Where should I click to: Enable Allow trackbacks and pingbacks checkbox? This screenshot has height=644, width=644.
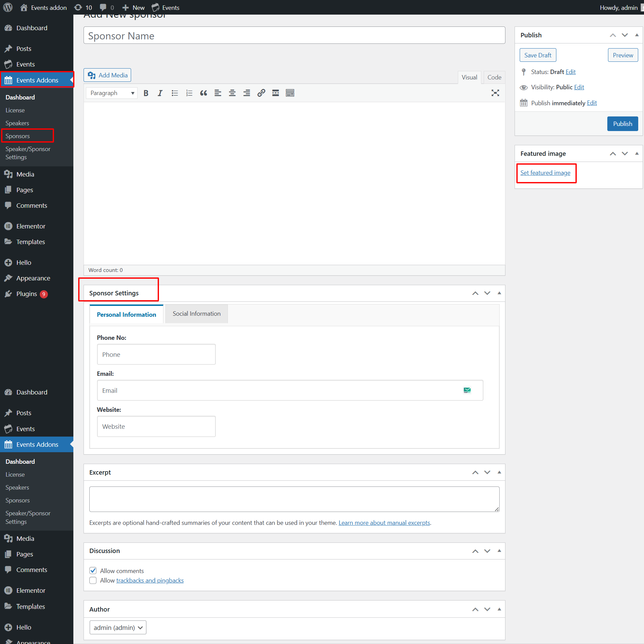[x=93, y=581]
